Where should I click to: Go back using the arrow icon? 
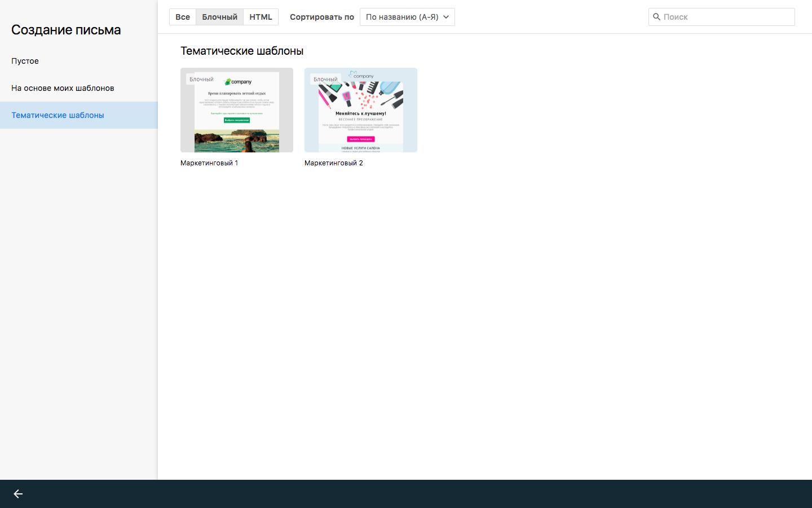coord(18,494)
